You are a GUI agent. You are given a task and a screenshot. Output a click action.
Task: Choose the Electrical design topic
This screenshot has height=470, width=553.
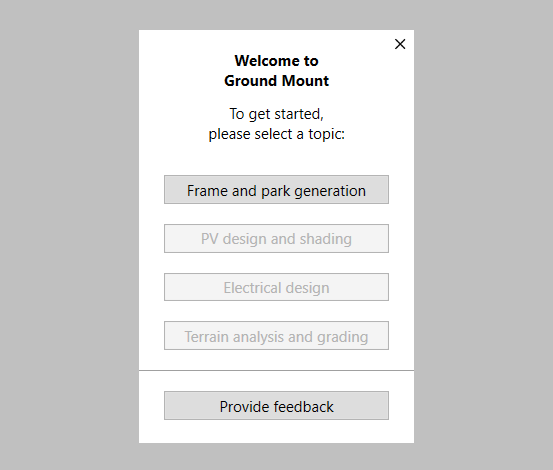(x=276, y=287)
